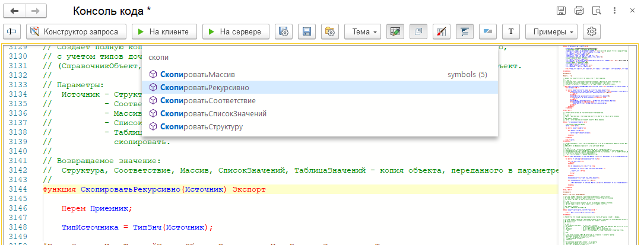Click the first toolbar icon left of Конструктор запроса

12,31
